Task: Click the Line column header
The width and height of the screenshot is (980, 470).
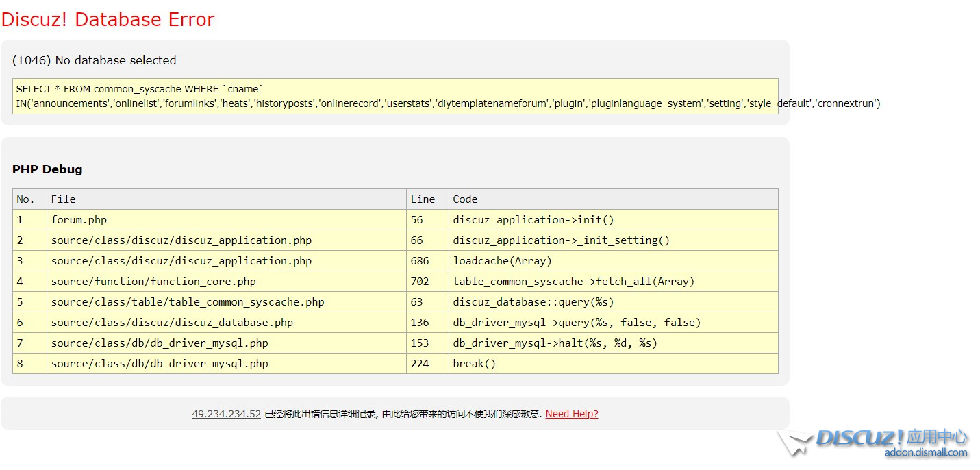Action: pos(423,199)
